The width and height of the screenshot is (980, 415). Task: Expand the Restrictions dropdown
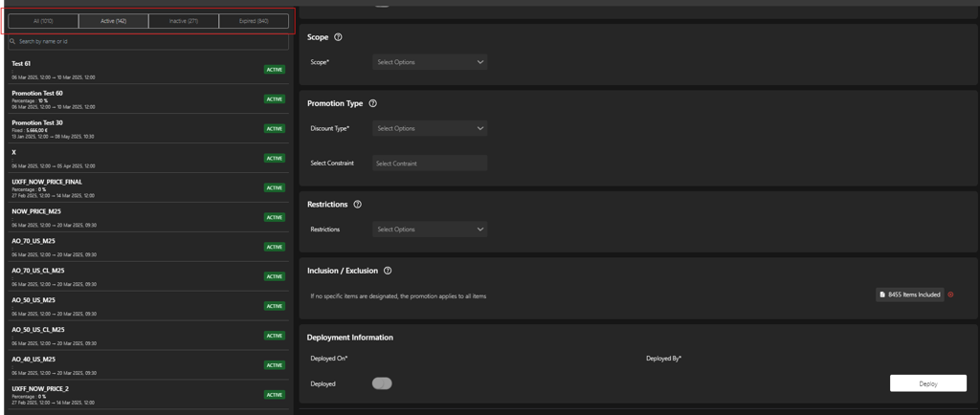tap(430, 229)
